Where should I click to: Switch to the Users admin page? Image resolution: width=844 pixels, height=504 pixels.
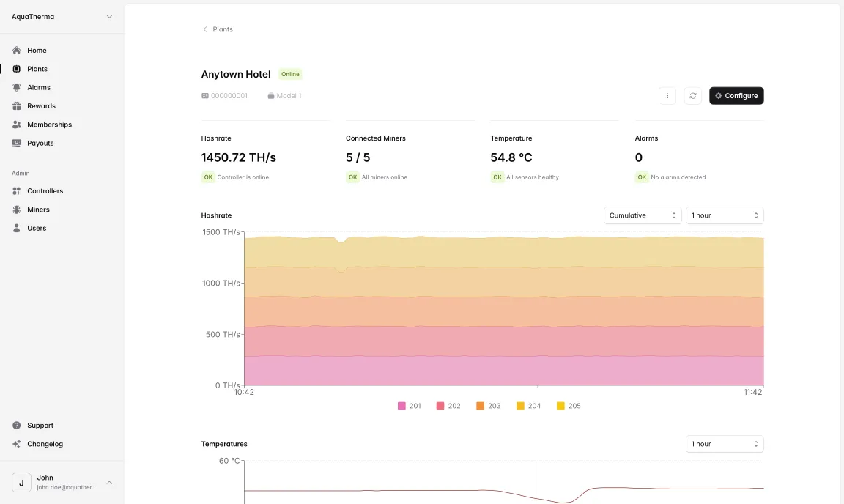pyautogui.click(x=15, y=228)
